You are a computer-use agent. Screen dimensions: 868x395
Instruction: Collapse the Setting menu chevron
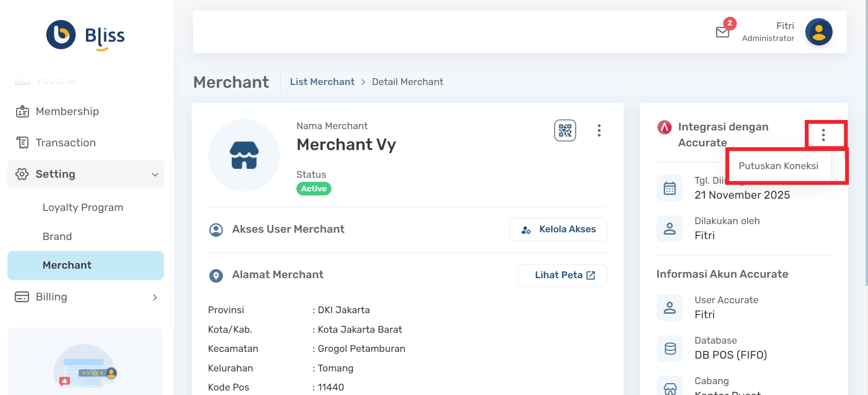pyautogui.click(x=155, y=175)
